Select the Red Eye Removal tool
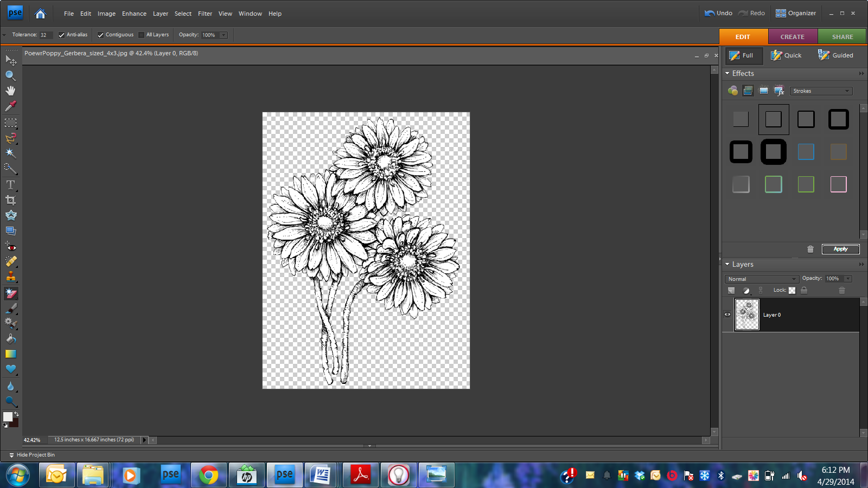Screen dimensions: 868x488 [11, 247]
